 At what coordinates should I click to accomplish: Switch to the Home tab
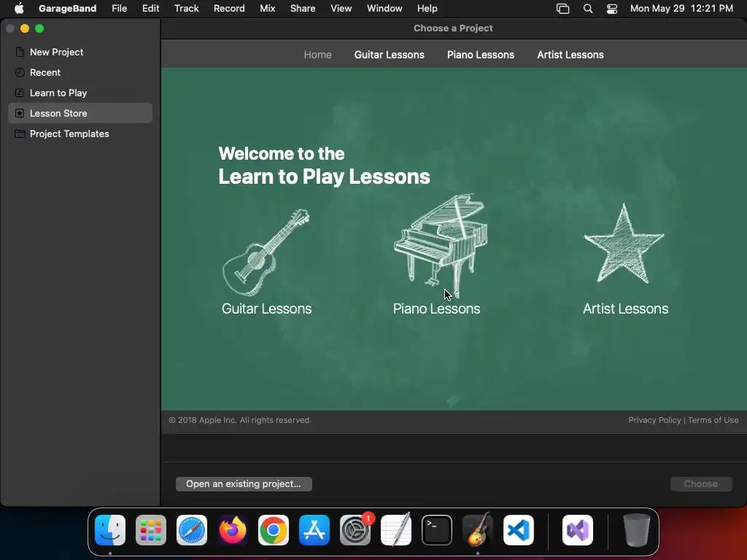tap(318, 55)
